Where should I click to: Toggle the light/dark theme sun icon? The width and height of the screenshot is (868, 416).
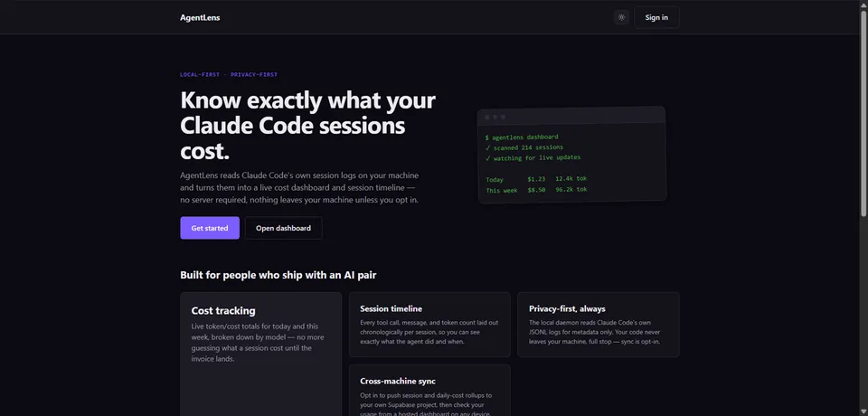tap(621, 17)
